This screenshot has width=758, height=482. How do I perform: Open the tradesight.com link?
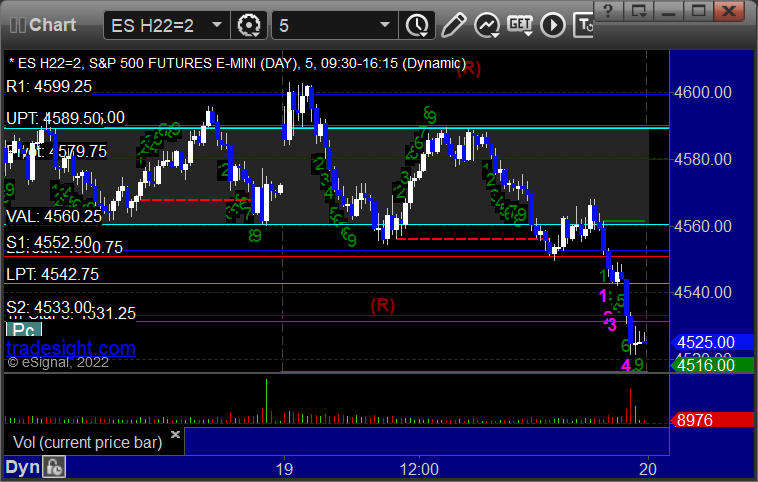point(71,348)
